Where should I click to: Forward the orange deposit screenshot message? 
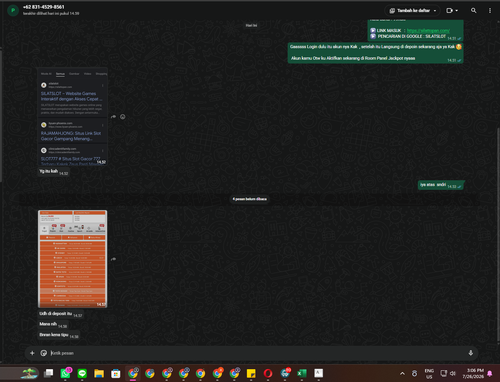coord(113,259)
